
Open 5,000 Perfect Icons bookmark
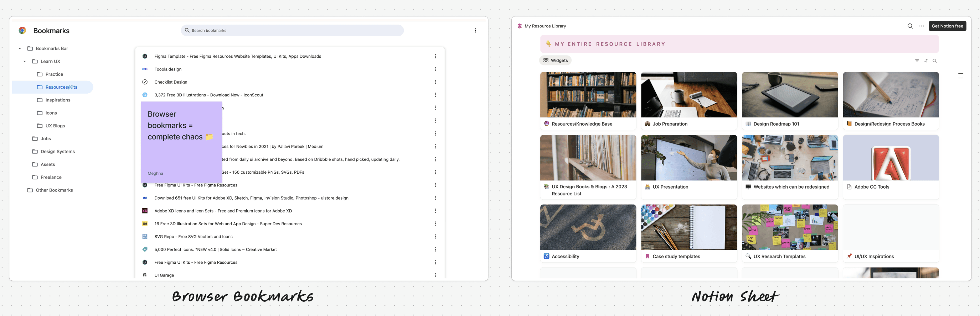pyautogui.click(x=215, y=249)
